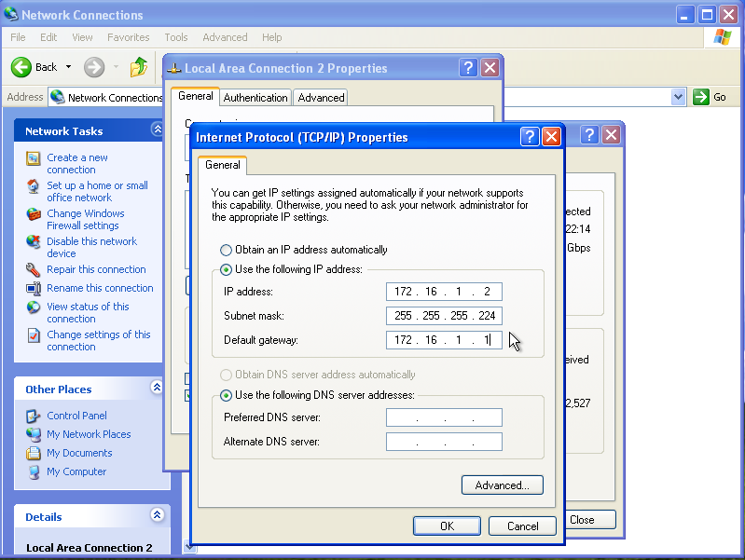Click the Create a new connection link

tap(77, 163)
